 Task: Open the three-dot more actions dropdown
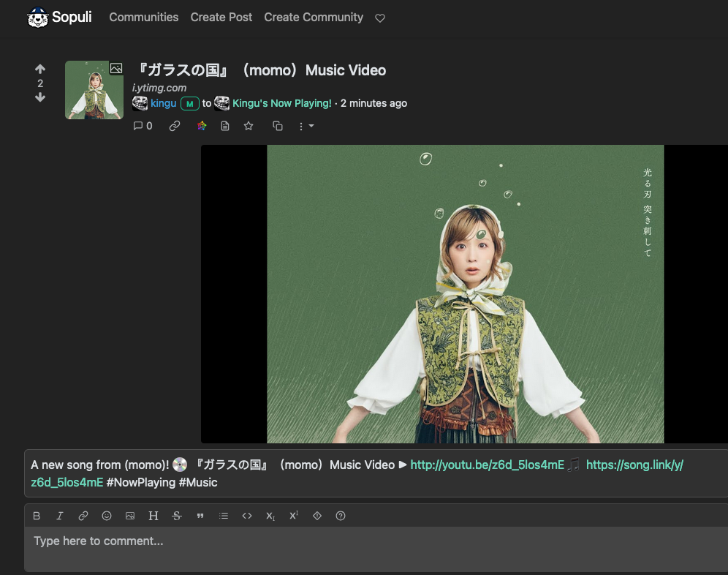point(306,126)
